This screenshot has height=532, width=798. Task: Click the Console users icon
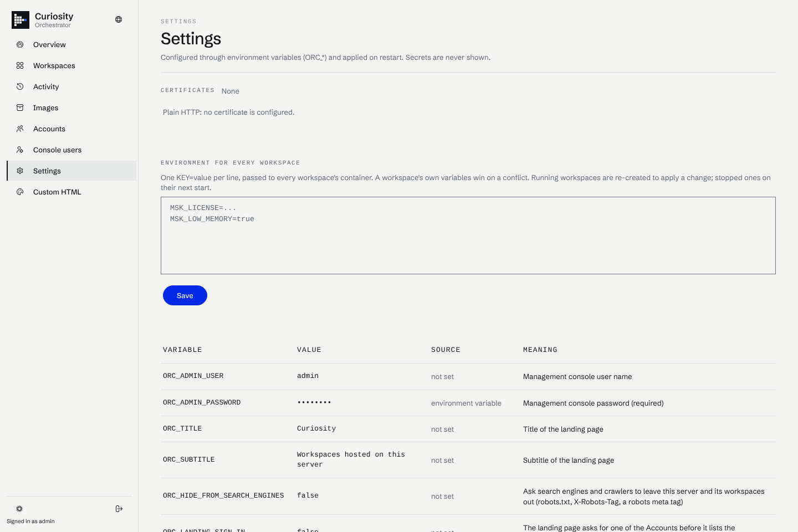pos(20,150)
